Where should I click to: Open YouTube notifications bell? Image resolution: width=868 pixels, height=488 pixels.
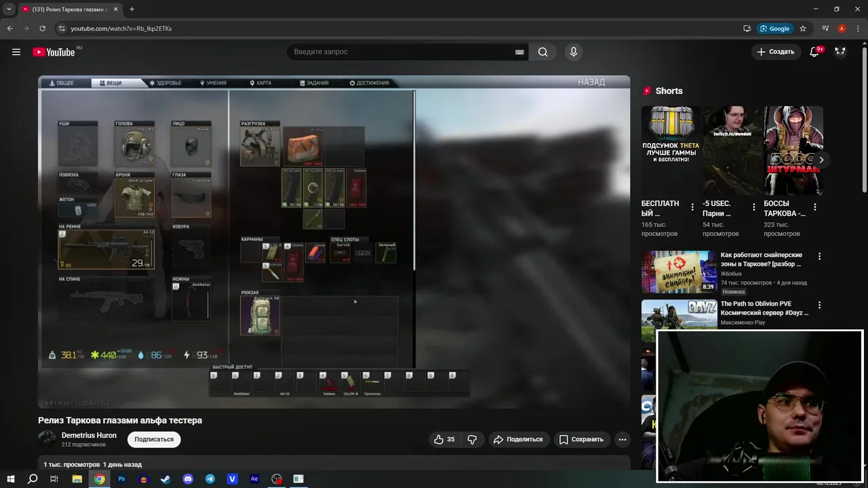point(815,52)
